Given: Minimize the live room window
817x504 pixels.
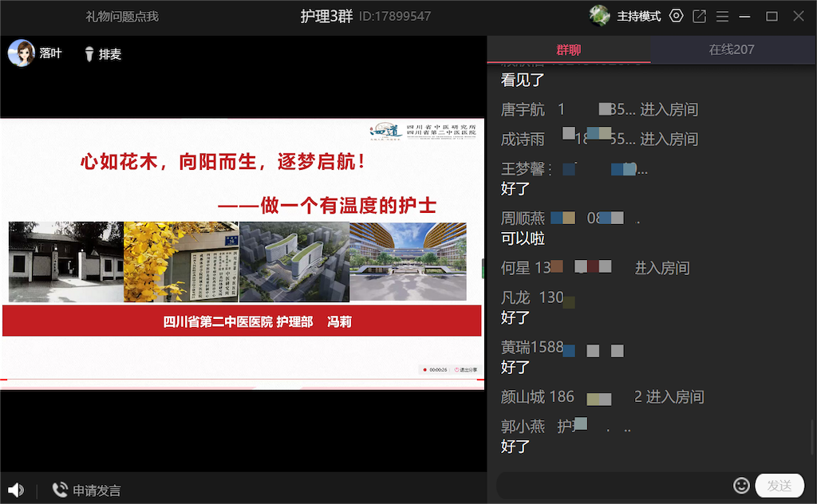Looking at the screenshot, I should click(744, 17).
